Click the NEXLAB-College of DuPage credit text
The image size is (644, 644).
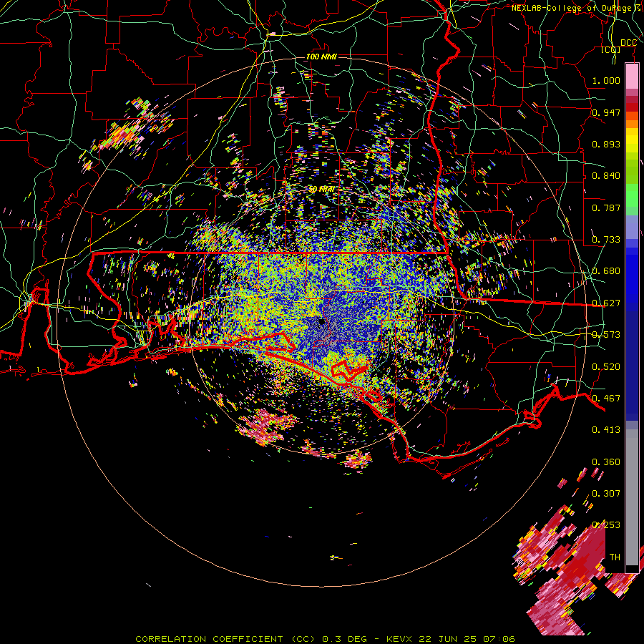coord(577,8)
